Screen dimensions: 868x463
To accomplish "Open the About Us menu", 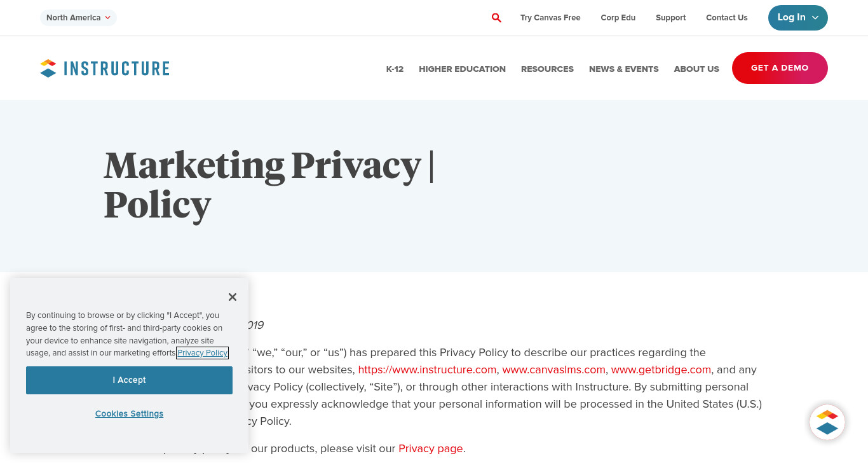I will click(x=696, y=69).
